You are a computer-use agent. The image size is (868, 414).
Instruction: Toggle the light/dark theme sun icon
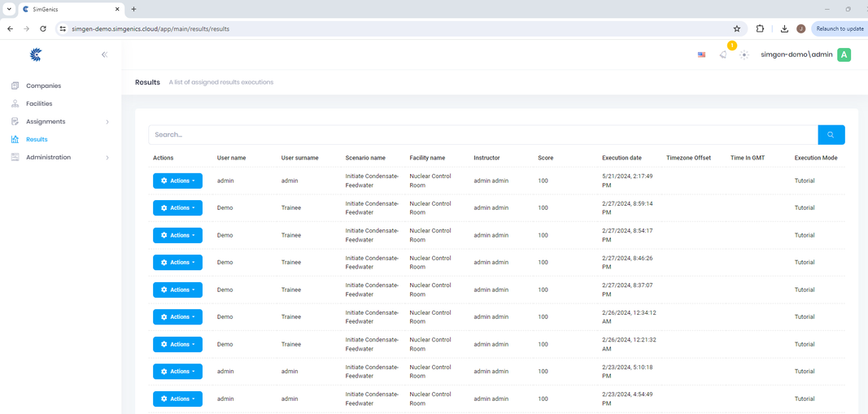click(744, 54)
